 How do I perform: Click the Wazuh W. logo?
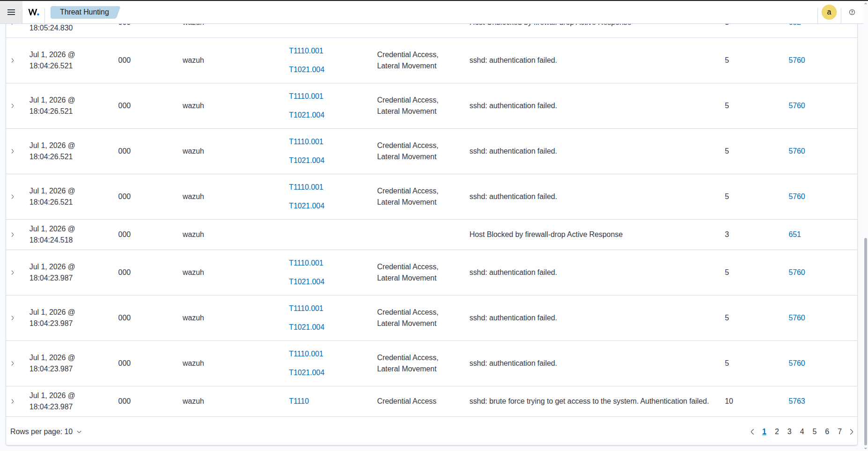click(34, 12)
